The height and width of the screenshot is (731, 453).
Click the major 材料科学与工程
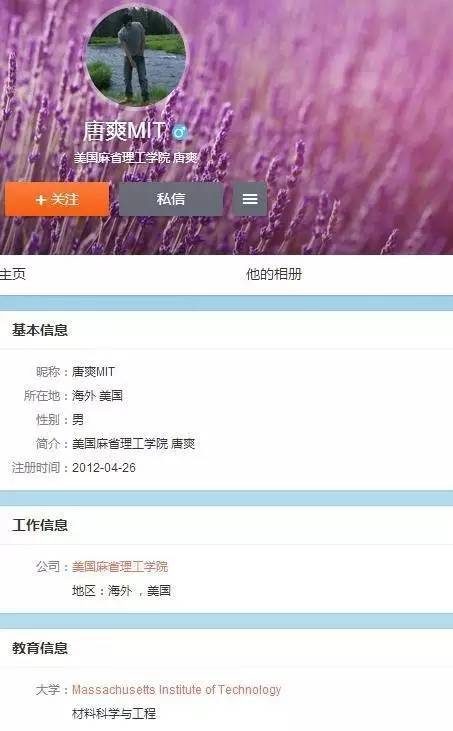pyautogui.click(x=114, y=713)
